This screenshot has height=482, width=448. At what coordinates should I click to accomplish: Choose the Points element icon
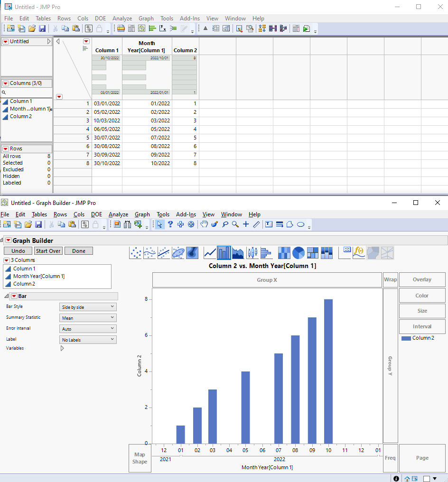(x=135, y=253)
